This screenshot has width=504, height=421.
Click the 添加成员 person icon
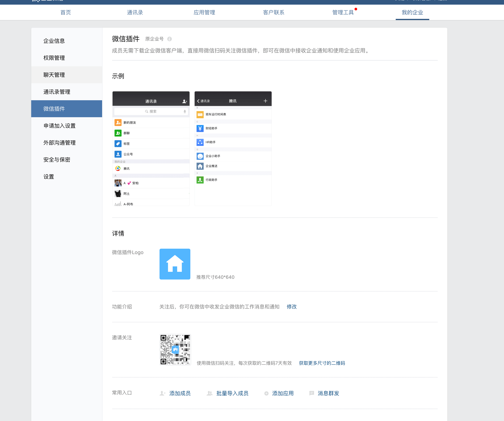(162, 393)
